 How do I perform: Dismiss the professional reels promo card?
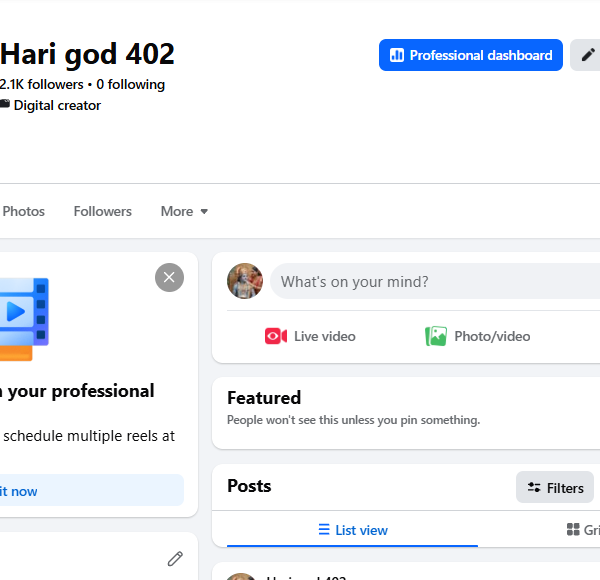coord(169,277)
